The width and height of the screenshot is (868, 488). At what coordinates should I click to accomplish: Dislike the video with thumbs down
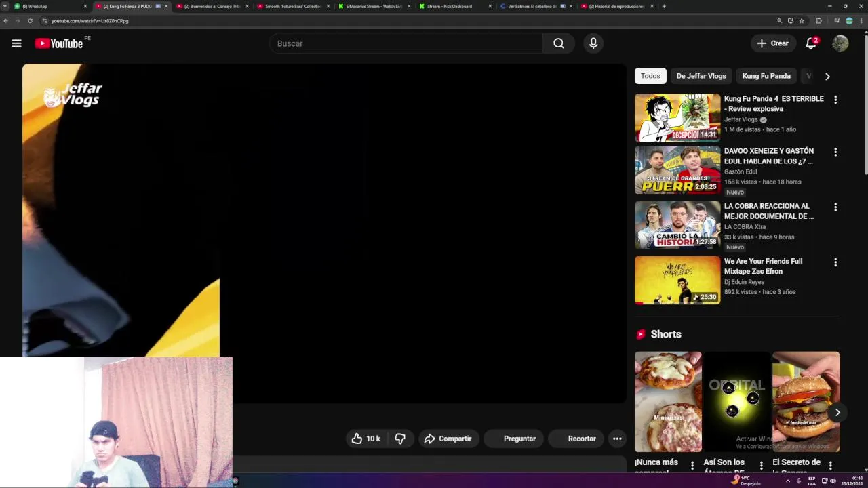click(400, 439)
